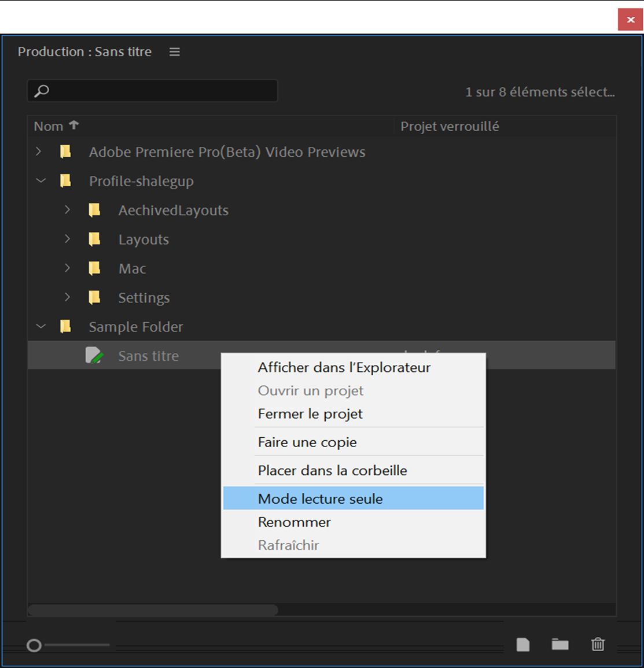The image size is (644, 668).
Task: Choose Faire une copie from the menu
Action: [307, 442]
